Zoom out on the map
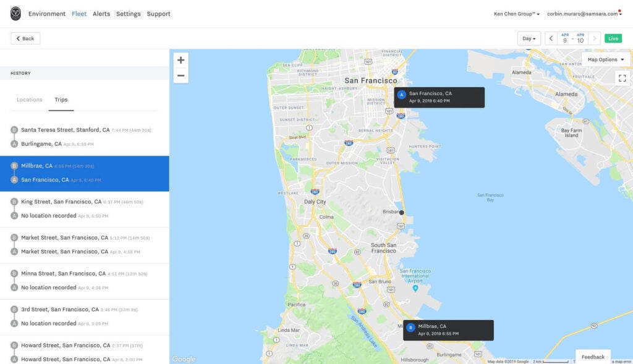The image size is (633, 364). click(x=181, y=75)
